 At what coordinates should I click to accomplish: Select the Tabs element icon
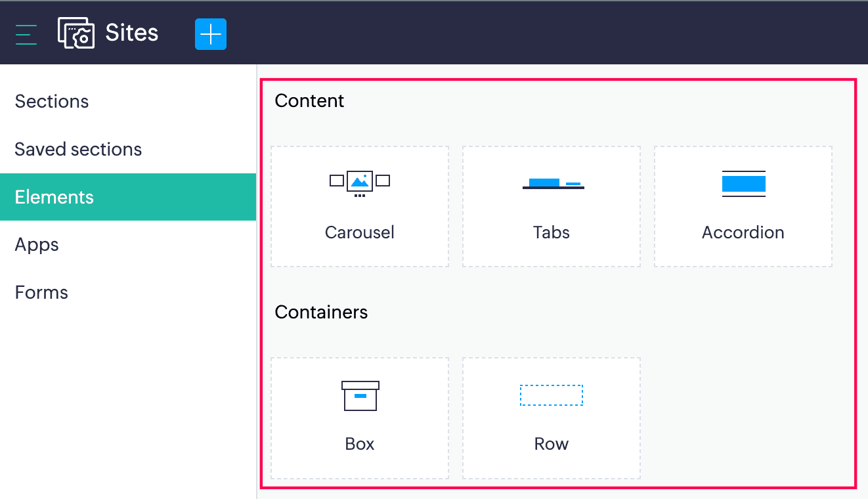(553, 183)
